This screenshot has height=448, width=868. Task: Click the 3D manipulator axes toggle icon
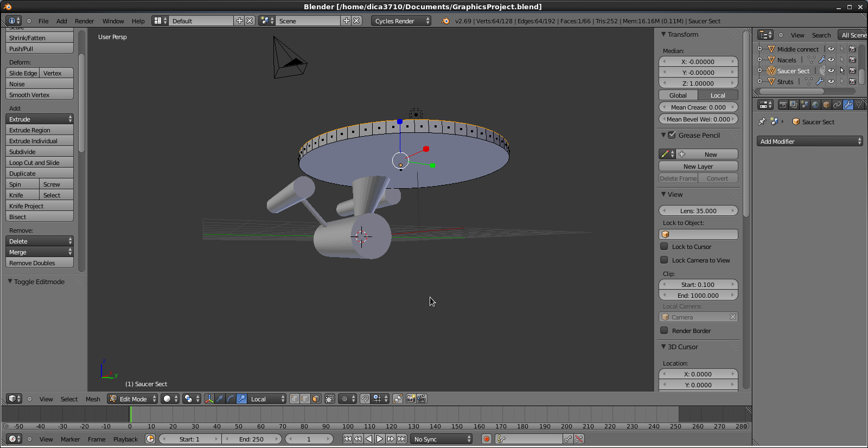tap(209, 399)
